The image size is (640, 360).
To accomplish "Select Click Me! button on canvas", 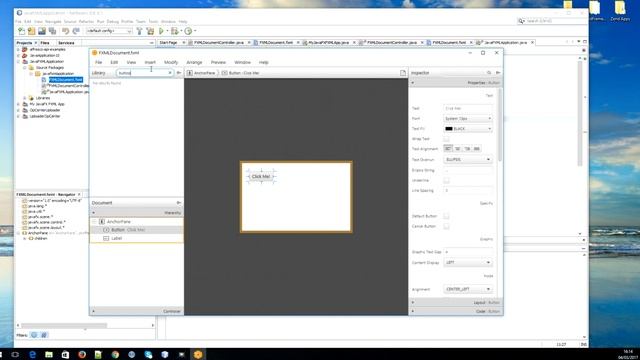I will pos(261,176).
